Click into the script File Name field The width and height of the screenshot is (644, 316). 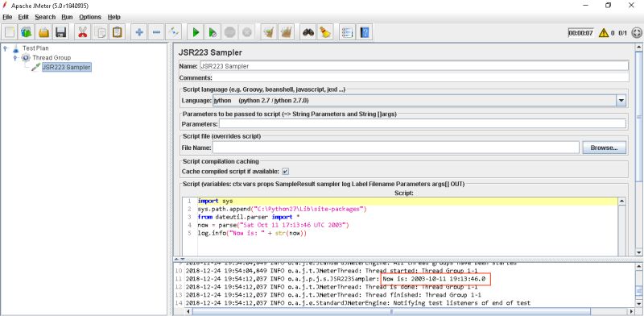pos(395,148)
